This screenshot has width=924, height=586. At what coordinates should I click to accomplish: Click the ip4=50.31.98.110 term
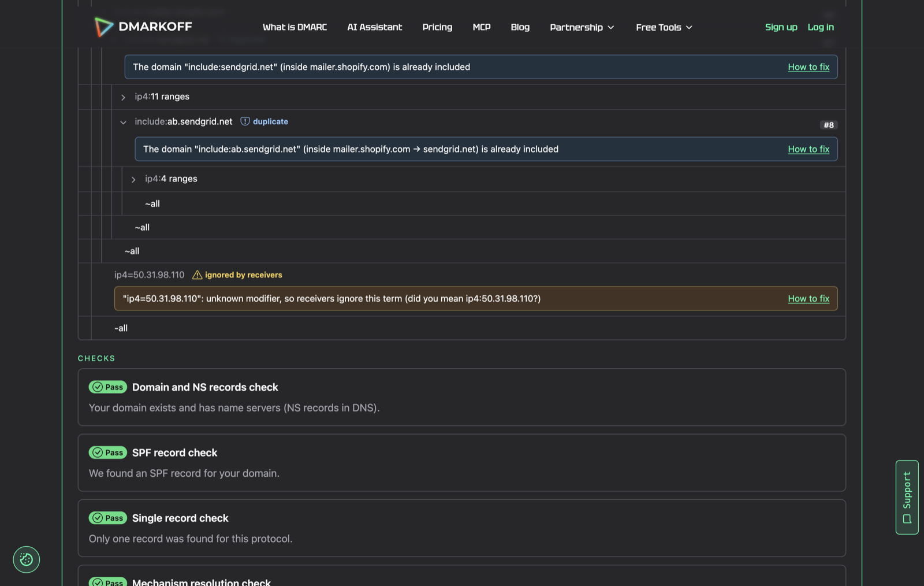150,275
